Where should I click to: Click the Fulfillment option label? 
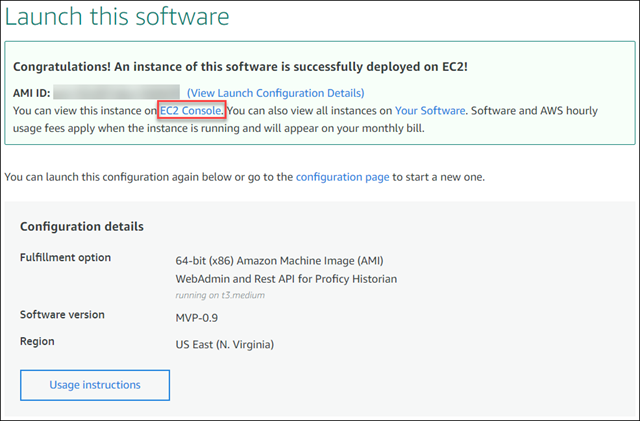tap(65, 258)
